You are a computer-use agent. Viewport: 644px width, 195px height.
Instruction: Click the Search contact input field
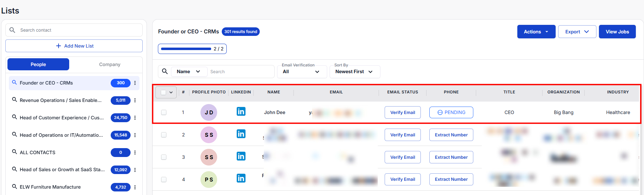coord(78,30)
